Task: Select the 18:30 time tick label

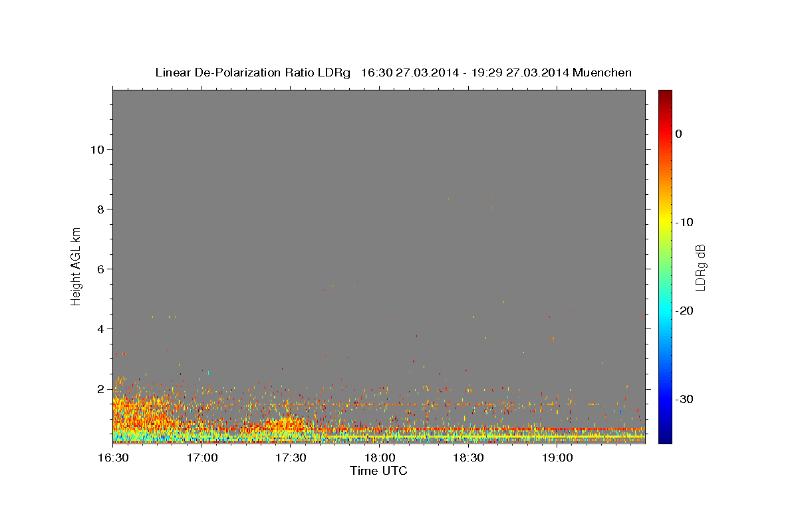Action: pos(468,458)
